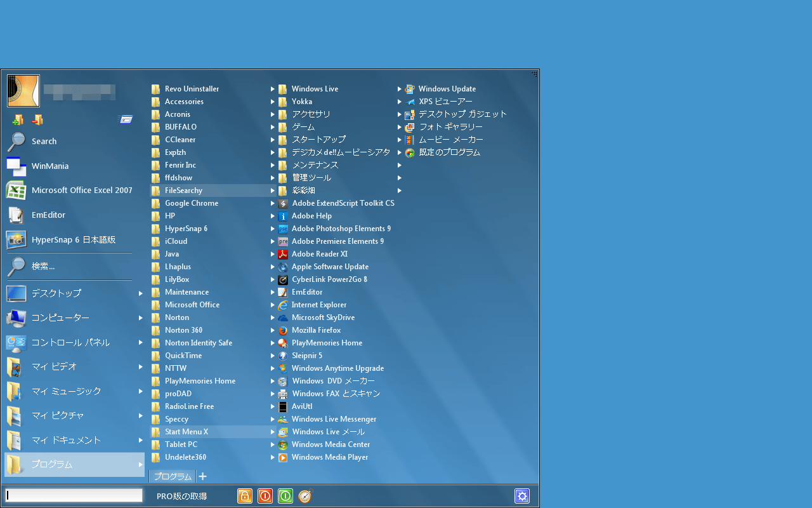Click inside the bottom search box

pyautogui.click(x=74, y=495)
